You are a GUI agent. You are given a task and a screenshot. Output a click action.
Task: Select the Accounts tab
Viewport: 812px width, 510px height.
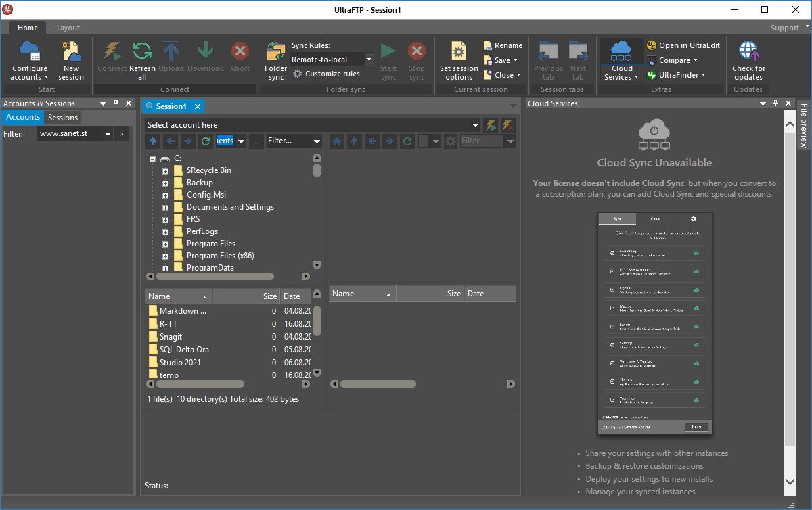click(x=23, y=117)
